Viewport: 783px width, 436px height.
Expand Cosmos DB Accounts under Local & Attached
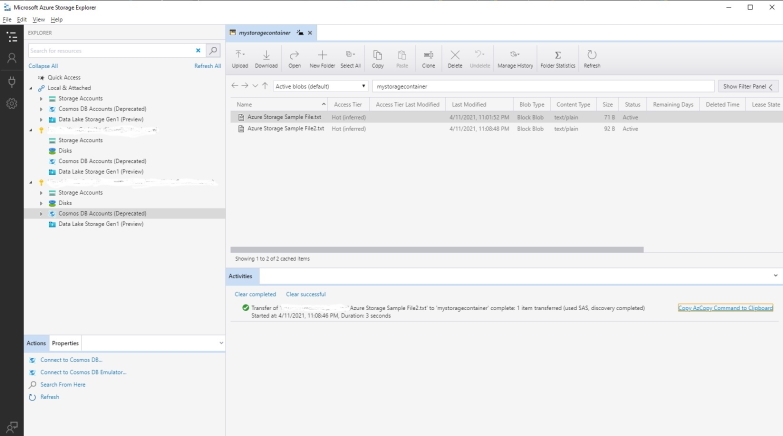click(41, 109)
